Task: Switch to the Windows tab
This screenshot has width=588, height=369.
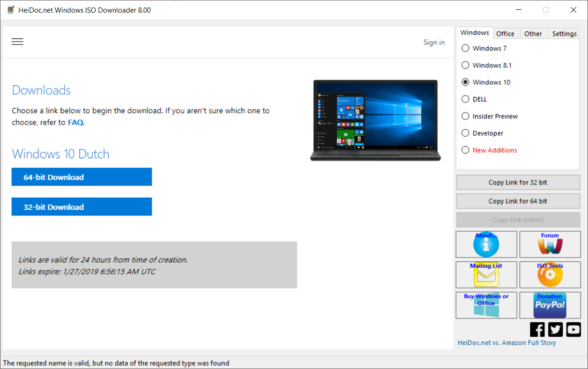Action: (x=475, y=33)
